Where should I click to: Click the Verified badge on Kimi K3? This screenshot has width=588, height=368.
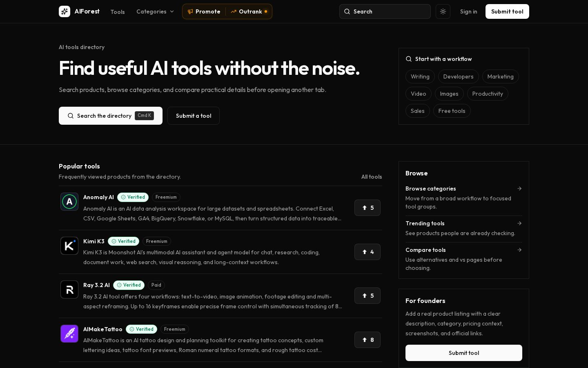123,241
